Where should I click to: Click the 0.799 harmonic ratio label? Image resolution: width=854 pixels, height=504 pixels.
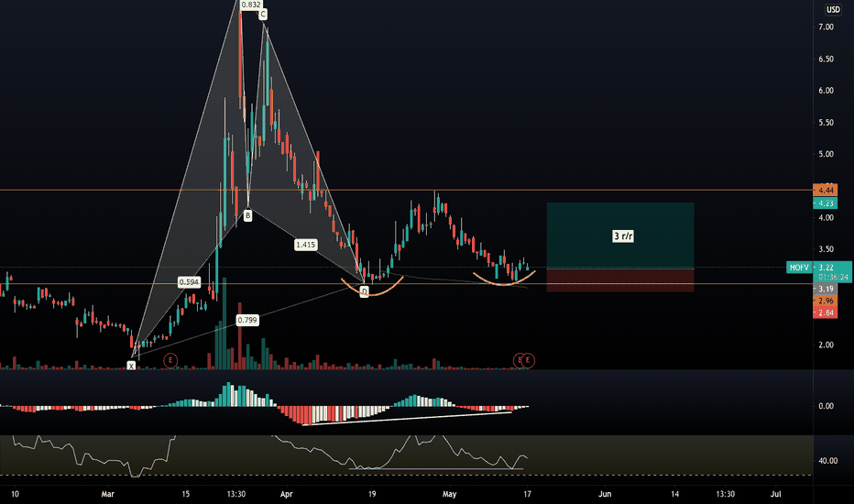point(247,321)
